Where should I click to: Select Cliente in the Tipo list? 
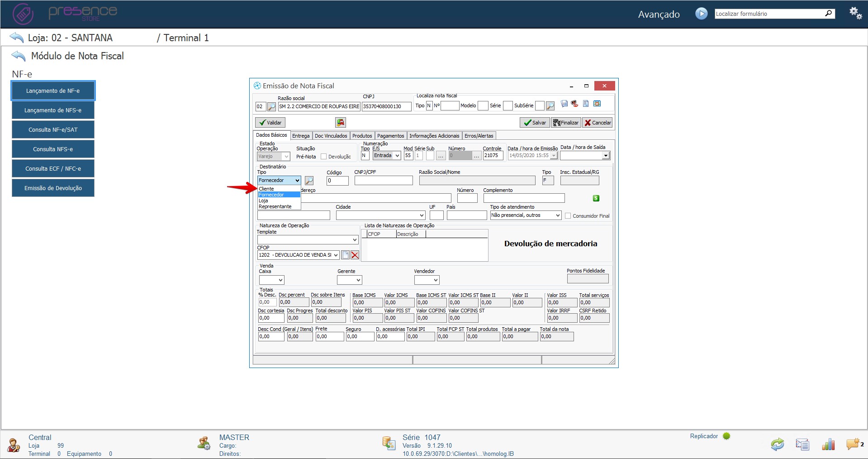[x=279, y=189]
